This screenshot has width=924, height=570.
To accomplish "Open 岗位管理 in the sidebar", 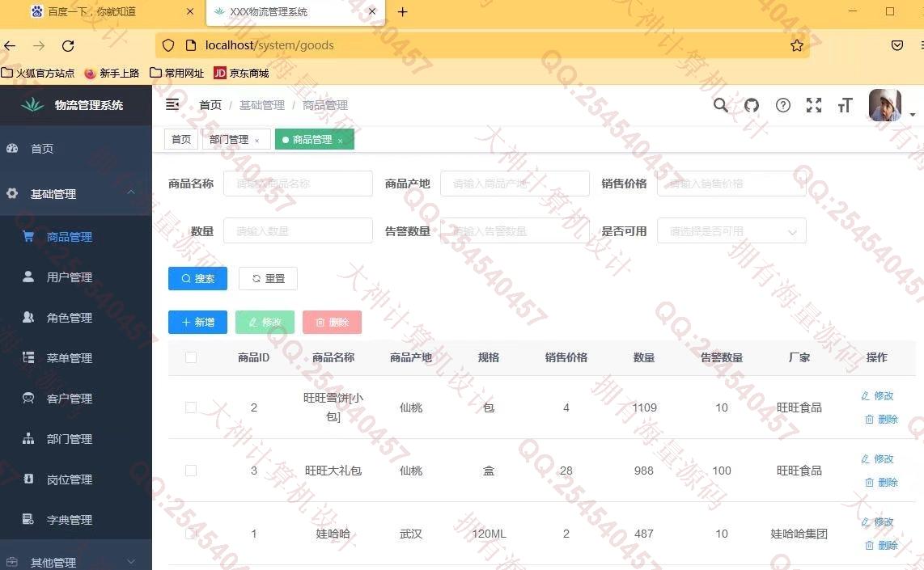I will [75, 479].
